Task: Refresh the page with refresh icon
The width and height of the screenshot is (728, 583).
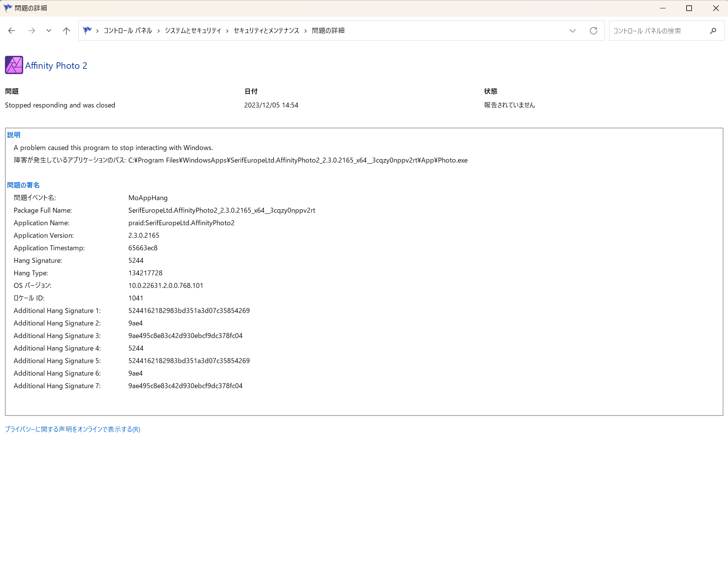Action: pyautogui.click(x=594, y=31)
